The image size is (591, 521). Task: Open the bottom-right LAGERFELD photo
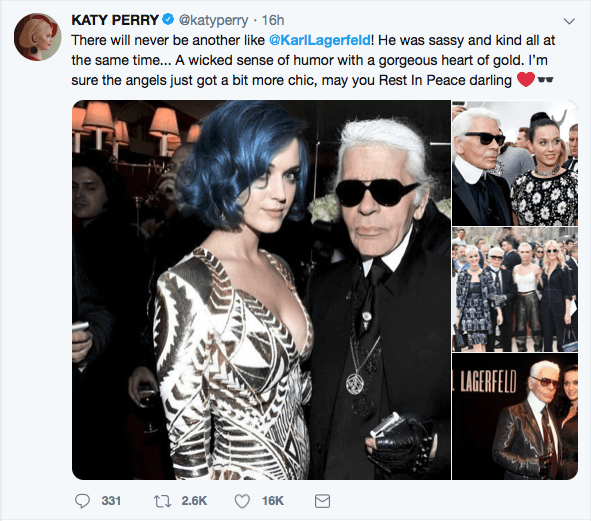point(515,417)
